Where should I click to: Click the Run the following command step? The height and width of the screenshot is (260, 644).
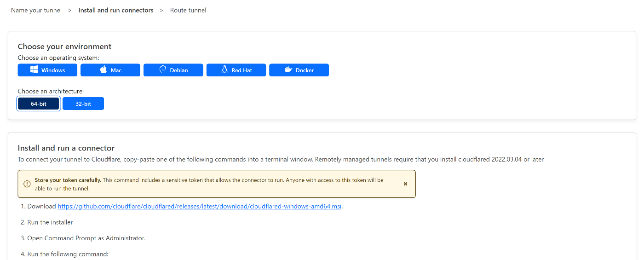(65, 254)
